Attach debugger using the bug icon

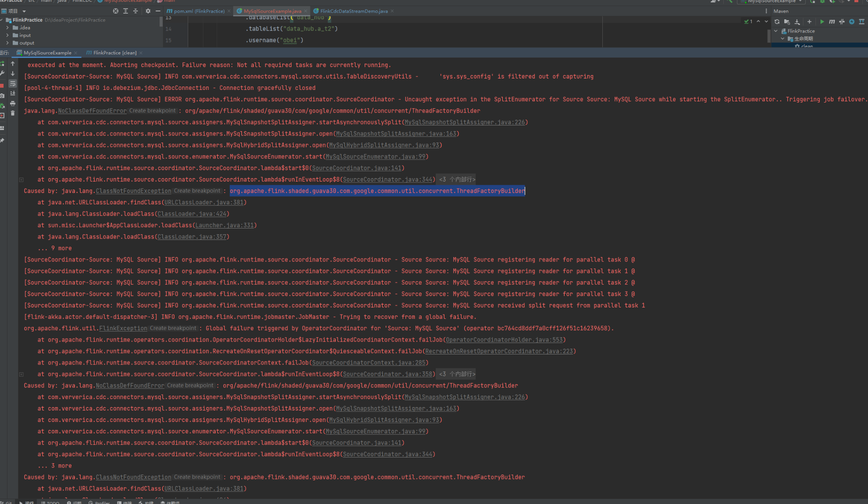coord(2,106)
